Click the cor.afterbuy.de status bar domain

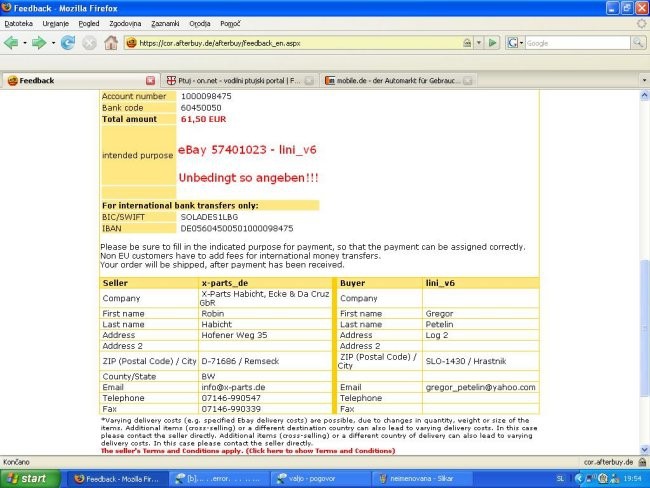[608, 462]
